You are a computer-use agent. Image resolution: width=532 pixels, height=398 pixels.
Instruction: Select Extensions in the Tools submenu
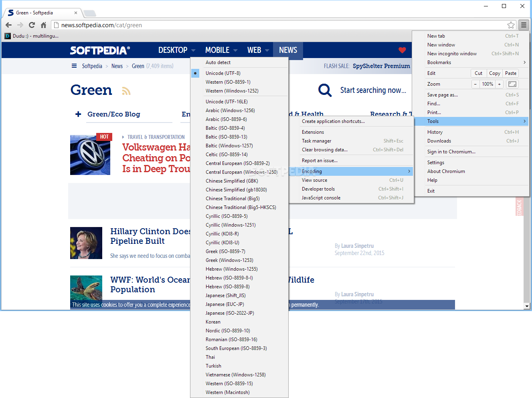pyautogui.click(x=351, y=132)
